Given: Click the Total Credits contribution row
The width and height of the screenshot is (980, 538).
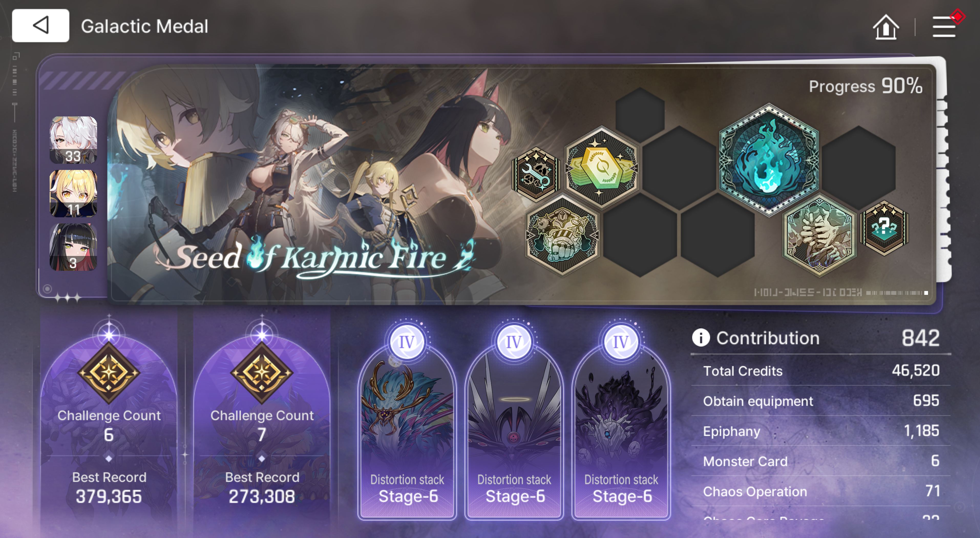Looking at the screenshot, I should click(x=821, y=371).
